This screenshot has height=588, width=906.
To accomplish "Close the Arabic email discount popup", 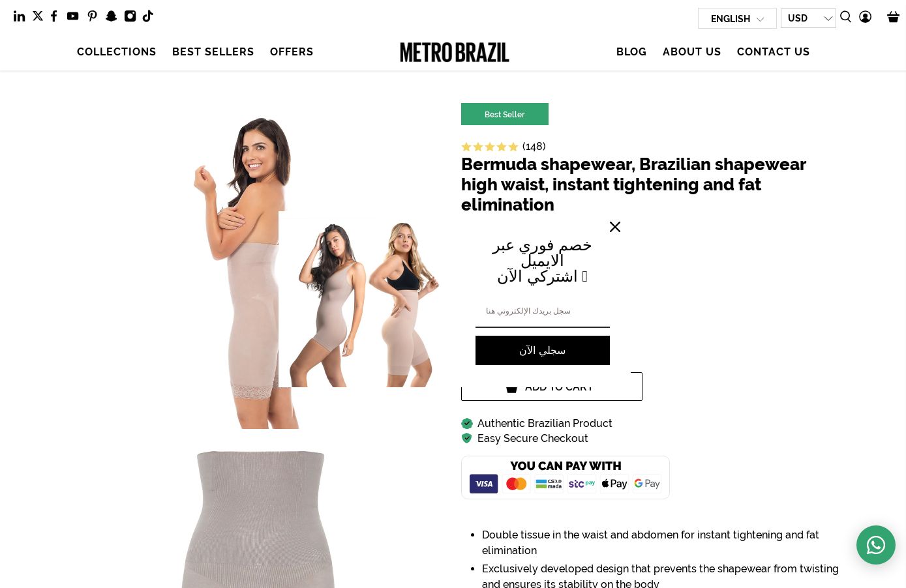I will pyautogui.click(x=615, y=227).
